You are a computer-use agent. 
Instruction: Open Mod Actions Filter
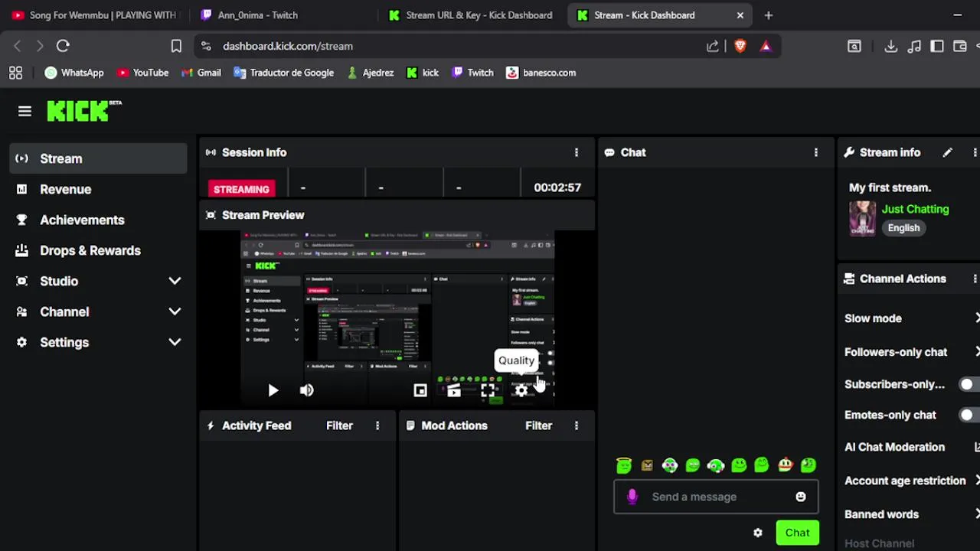pos(538,425)
